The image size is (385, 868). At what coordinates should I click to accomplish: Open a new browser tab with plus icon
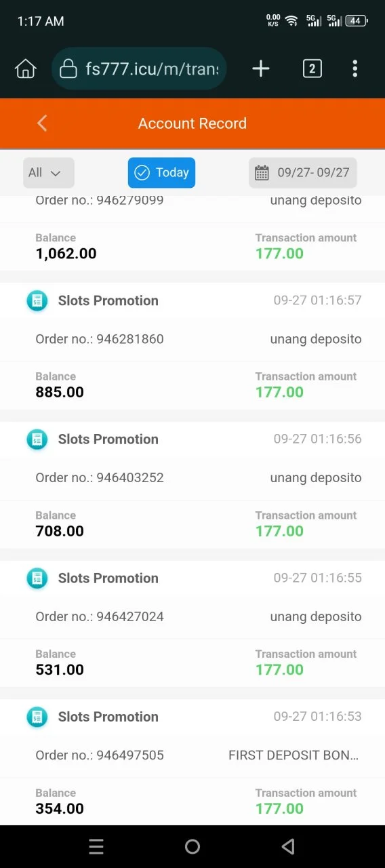pyautogui.click(x=261, y=68)
